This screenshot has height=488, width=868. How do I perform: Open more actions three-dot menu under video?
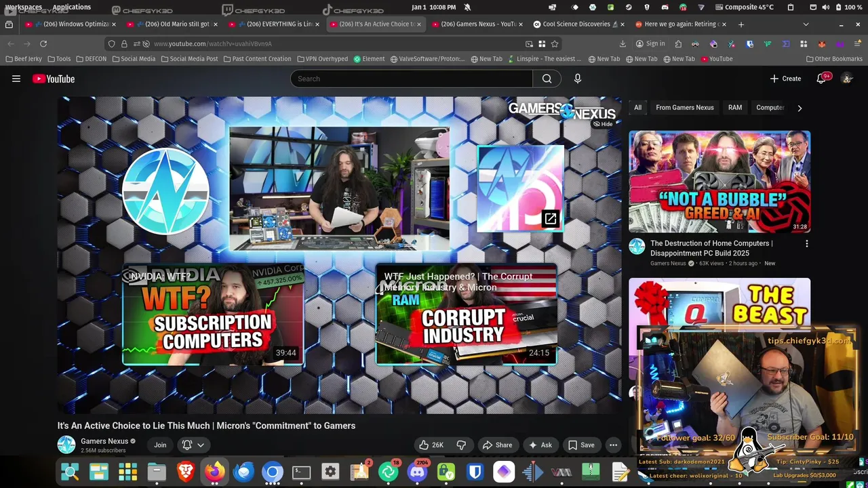pos(613,445)
